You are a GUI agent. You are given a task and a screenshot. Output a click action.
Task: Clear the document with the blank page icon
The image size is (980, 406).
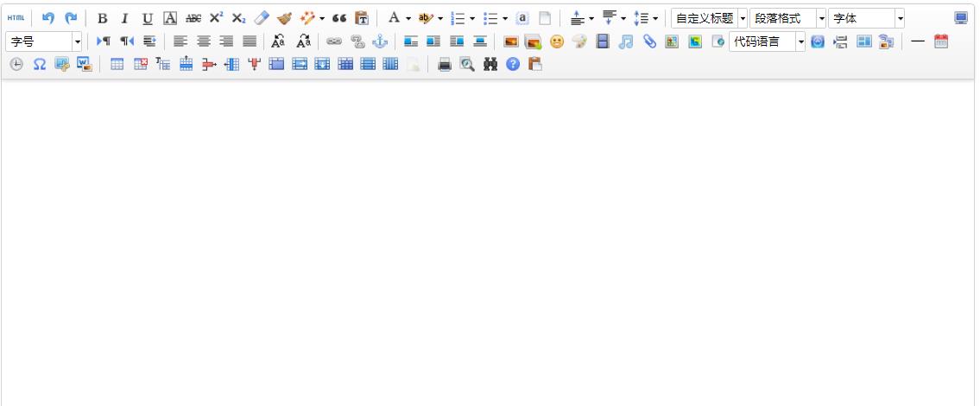(x=545, y=18)
